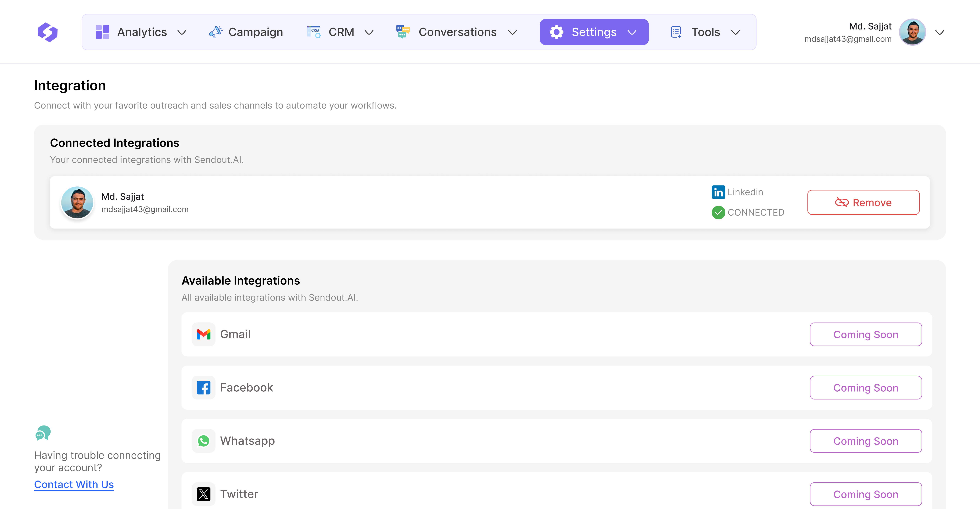Click the LinkedIn logo icon
Screen dimensions: 980x509
pyautogui.click(x=718, y=192)
